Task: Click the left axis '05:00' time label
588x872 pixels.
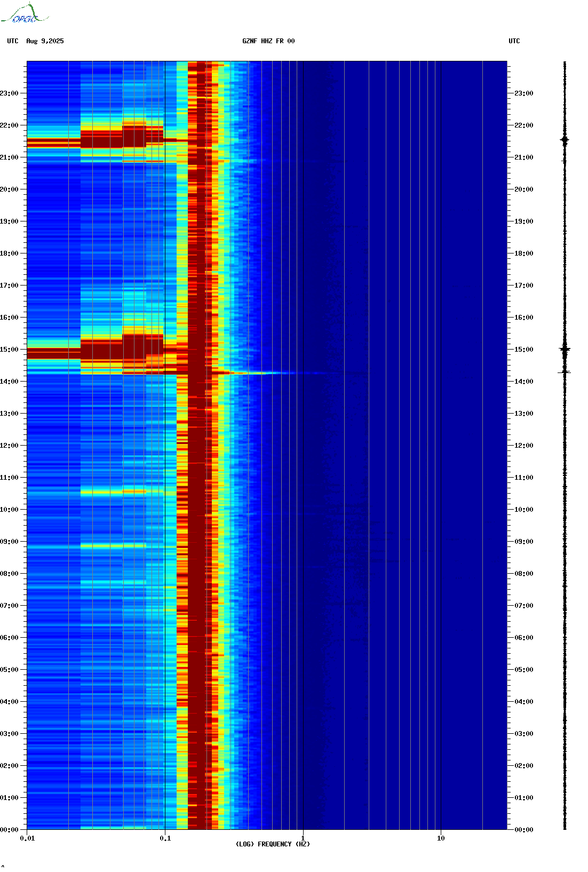Action: (x=9, y=670)
